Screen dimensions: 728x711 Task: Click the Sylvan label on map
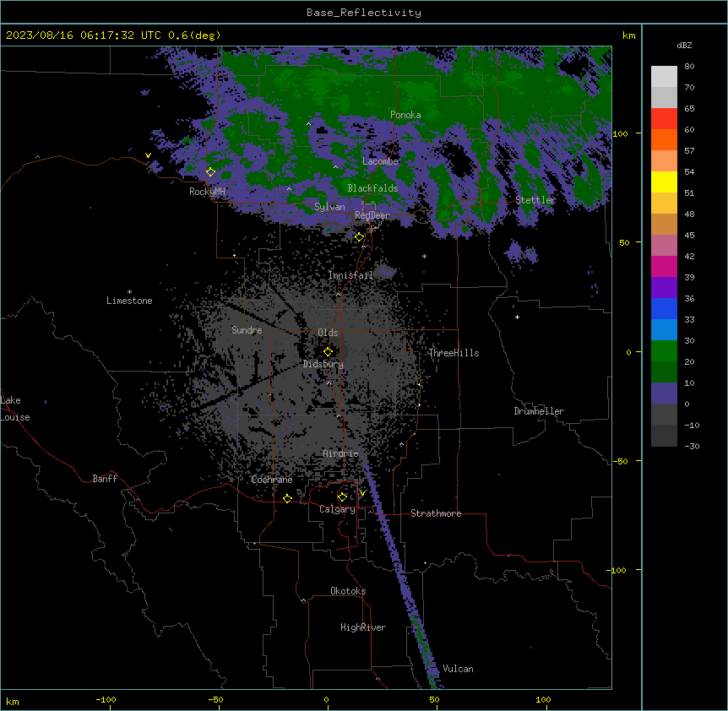pyautogui.click(x=329, y=207)
